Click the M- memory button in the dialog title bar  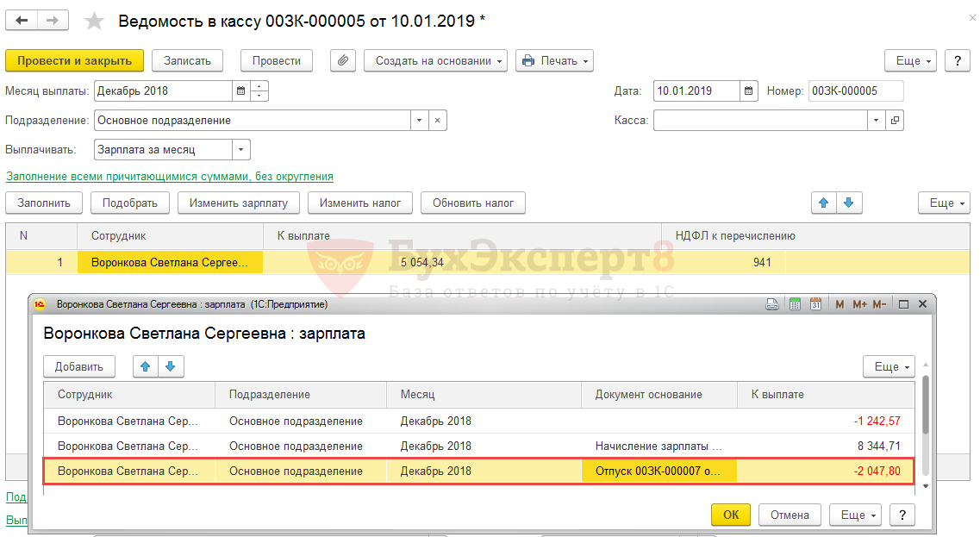tap(879, 304)
